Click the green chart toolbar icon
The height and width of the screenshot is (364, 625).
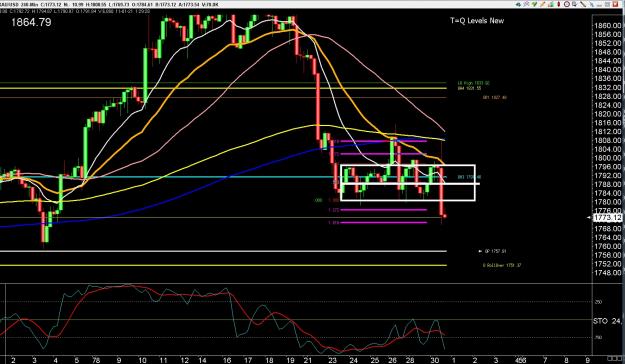552,4
